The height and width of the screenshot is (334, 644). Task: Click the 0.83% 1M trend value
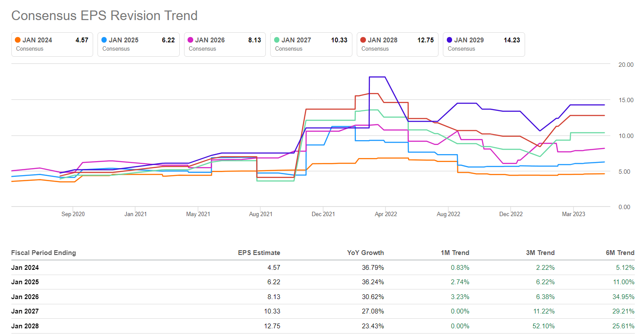pos(460,268)
